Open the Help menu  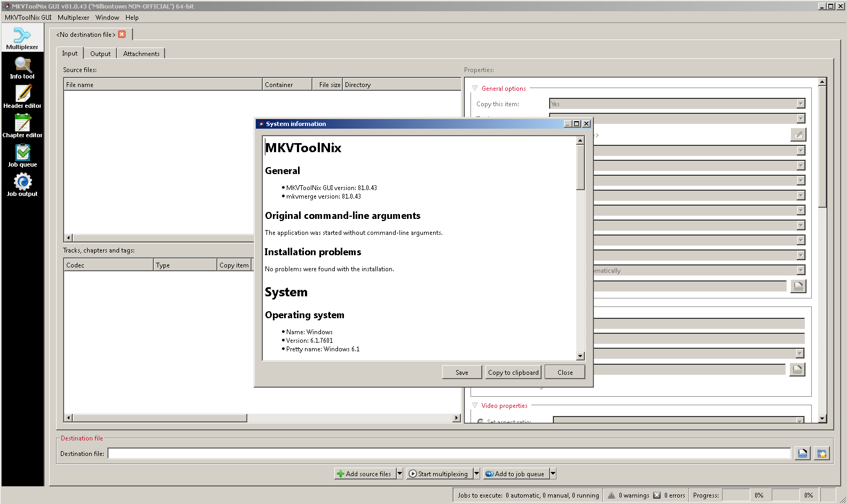point(132,18)
